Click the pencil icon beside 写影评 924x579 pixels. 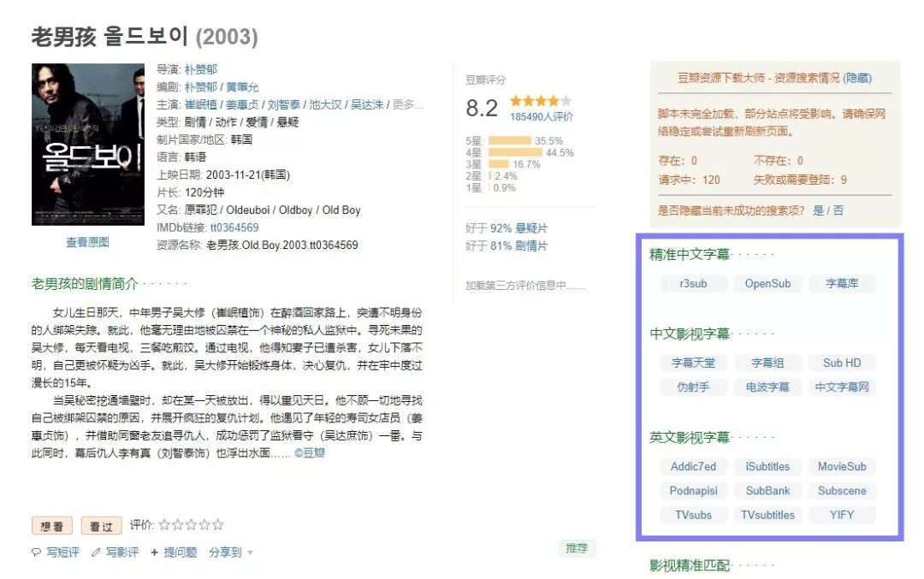pyautogui.click(x=96, y=551)
